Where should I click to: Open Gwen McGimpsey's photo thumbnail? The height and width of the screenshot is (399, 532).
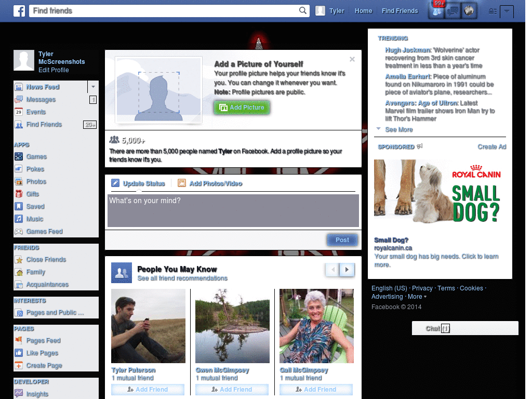click(232, 326)
